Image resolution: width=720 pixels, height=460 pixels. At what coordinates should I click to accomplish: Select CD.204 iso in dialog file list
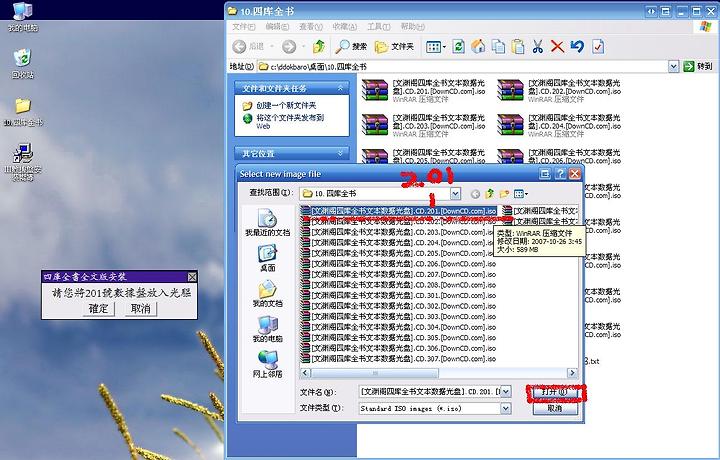click(399, 242)
